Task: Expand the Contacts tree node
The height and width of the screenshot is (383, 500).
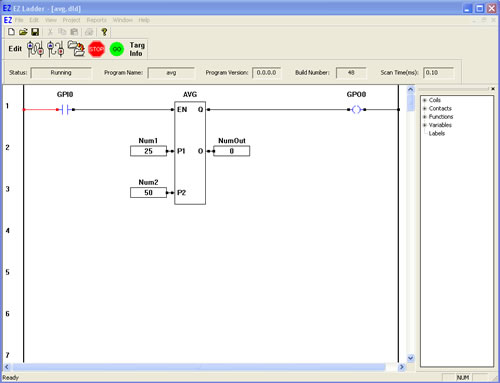Action: pos(425,108)
